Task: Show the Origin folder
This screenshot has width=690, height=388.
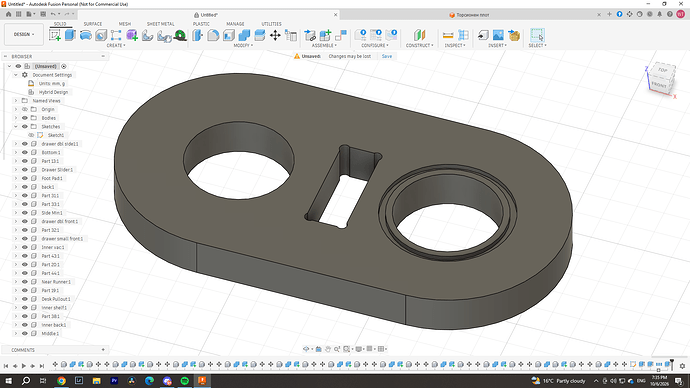Action: (x=25, y=109)
